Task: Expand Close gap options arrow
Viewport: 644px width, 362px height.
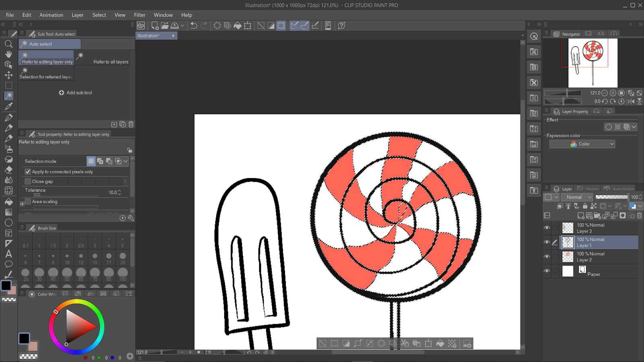Action: pos(125,181)
